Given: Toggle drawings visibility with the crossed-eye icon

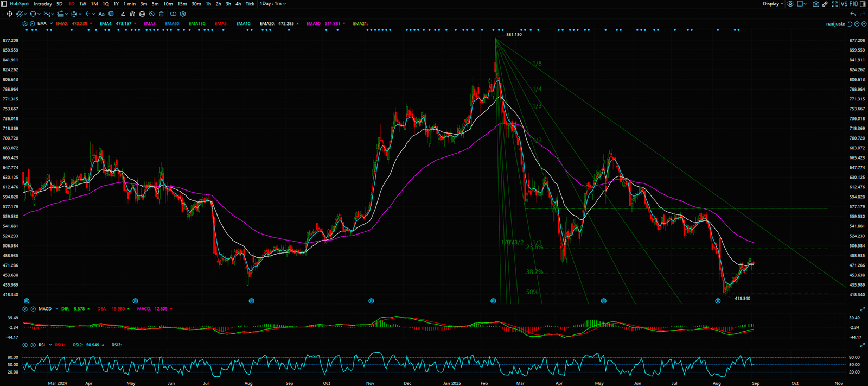Looking at the screenshot, I should 151,14.
